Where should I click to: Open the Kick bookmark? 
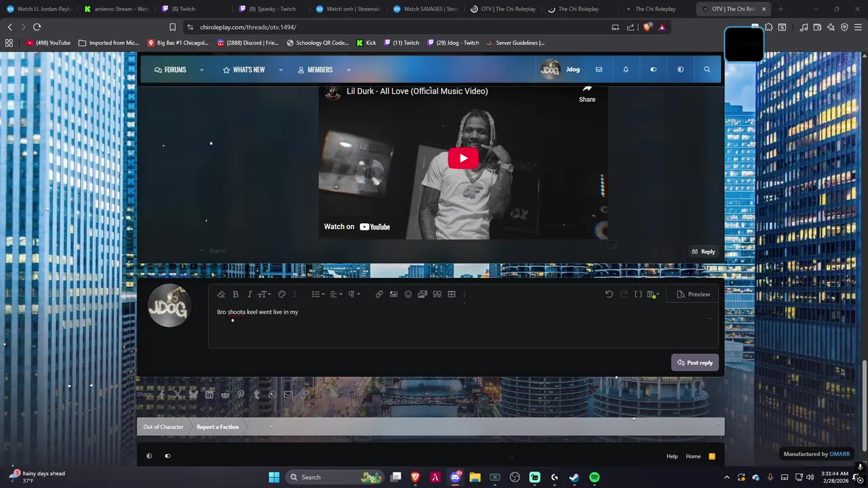366,43
